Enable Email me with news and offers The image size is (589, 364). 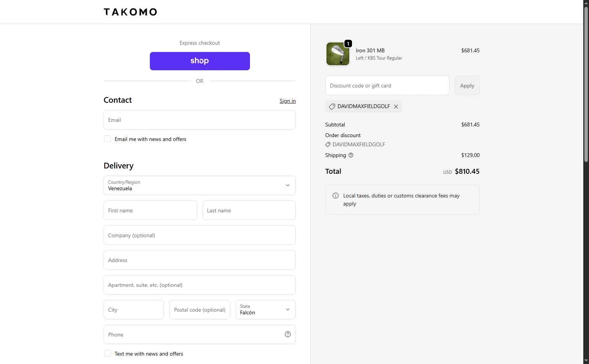tap(107, 139)
